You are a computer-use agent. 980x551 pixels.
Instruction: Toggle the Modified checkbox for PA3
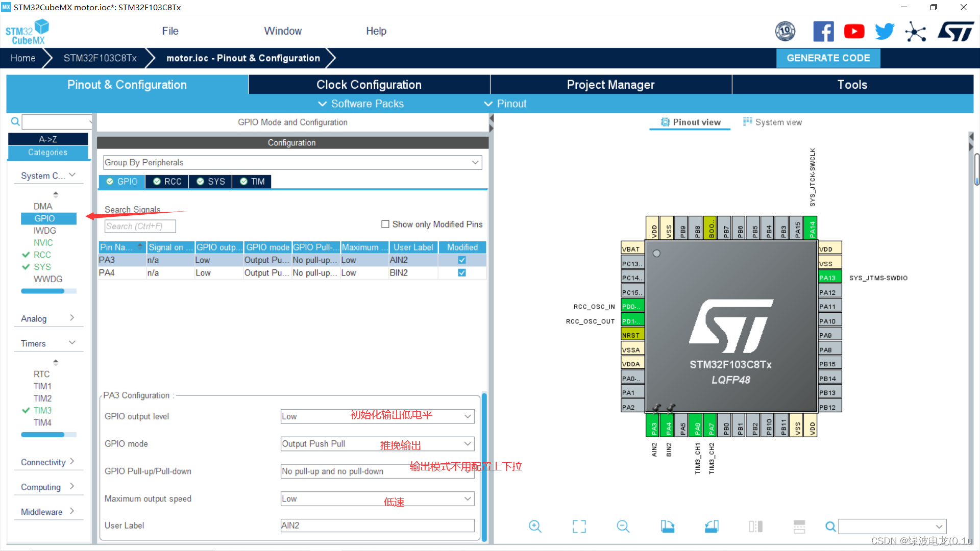pyautogui.click(x=462, y=260)
